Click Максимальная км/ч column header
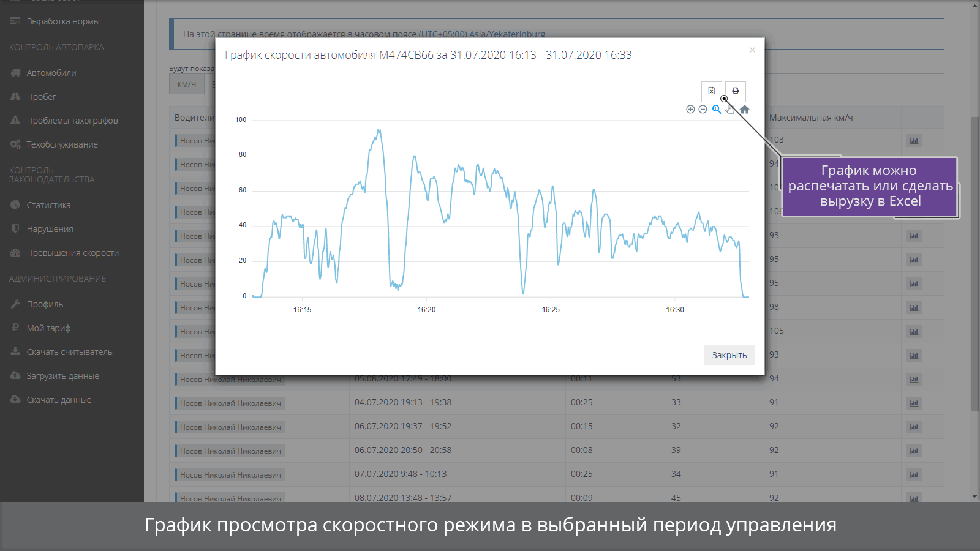The width and height of the screenshot is (980, 551). [811, 118]
